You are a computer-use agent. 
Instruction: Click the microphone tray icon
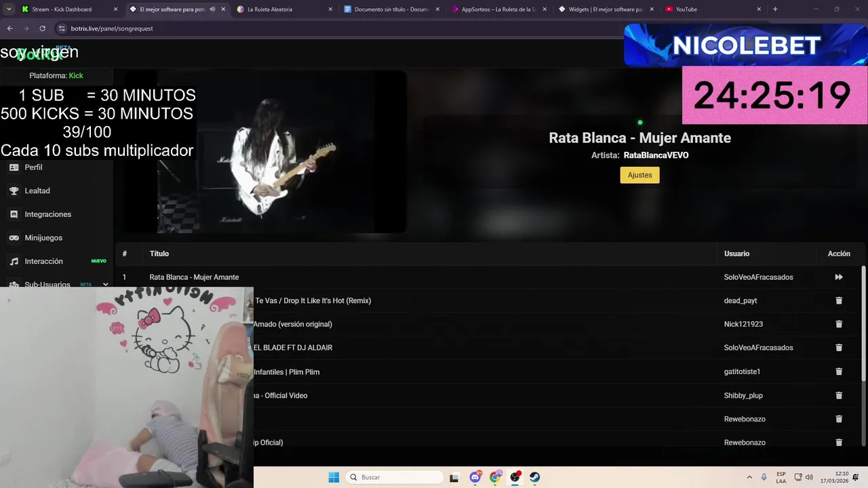click(x=764, y=477)
